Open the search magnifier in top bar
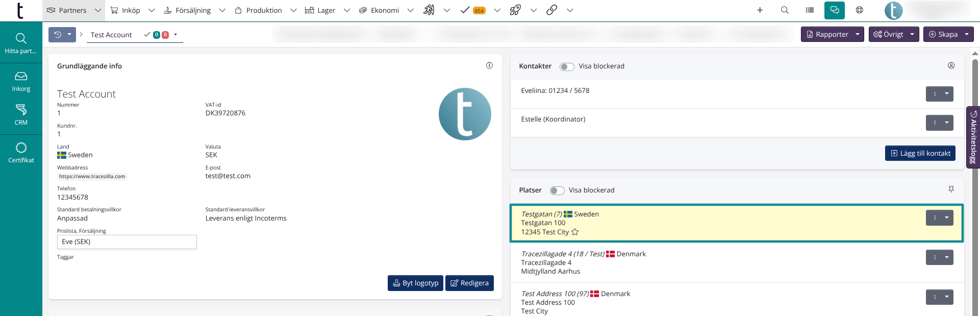This screenshot has height=316, width=980. (x=785, y=10)
